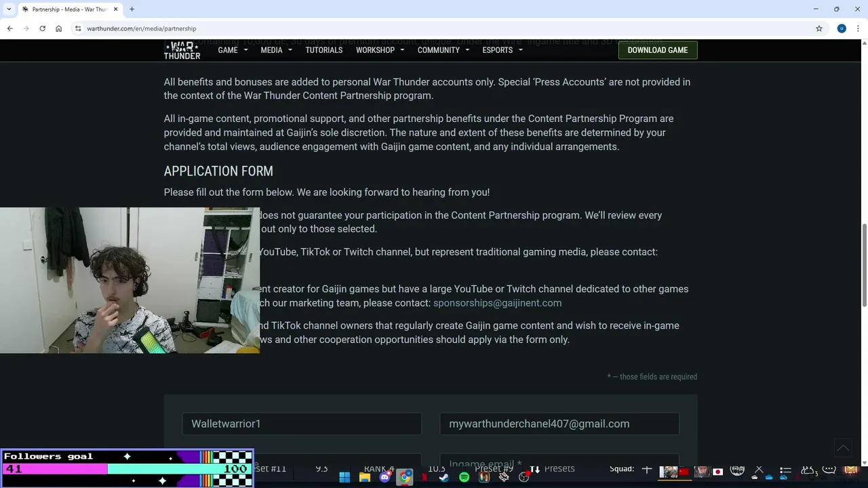868x488 pixels.
Task: Switch to Chrome in the taskbar
Action: click(405, 477)
